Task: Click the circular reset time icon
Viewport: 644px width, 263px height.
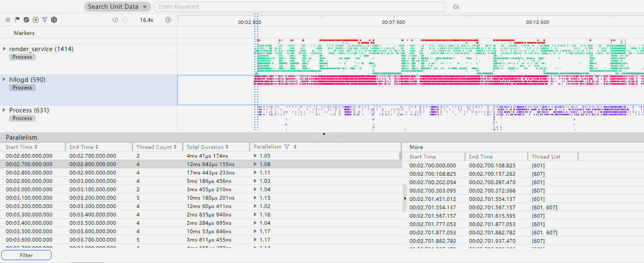Action: tap(116, 20)
